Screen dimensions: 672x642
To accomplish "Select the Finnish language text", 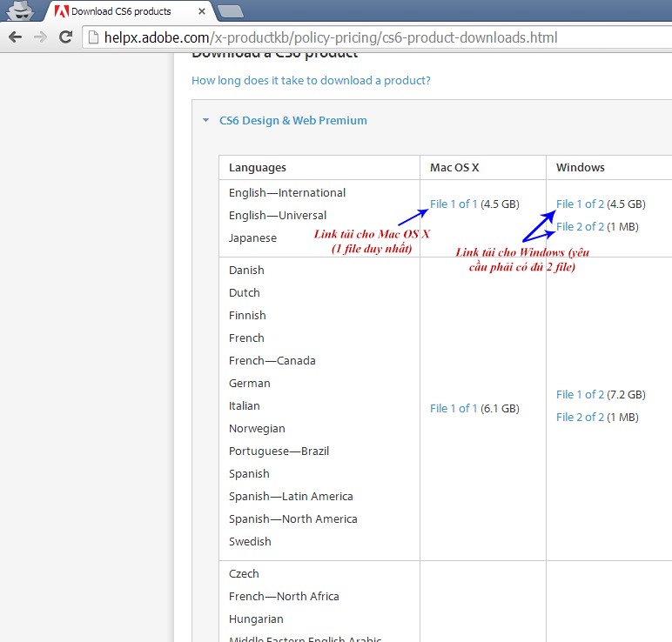I will [x=247, y=316].
